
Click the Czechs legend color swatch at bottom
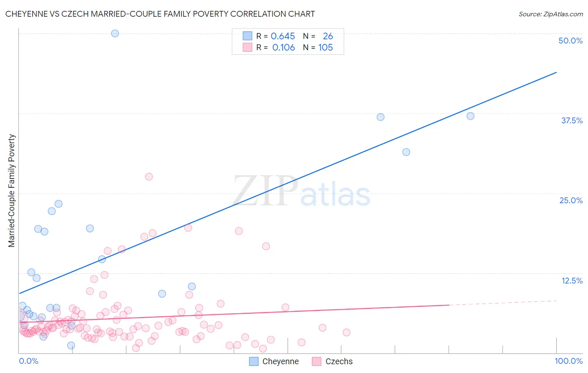click(317, 361)
